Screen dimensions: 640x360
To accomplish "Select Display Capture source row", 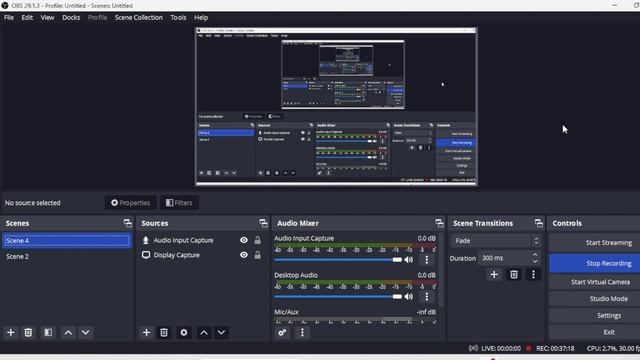I will (202, 255).
